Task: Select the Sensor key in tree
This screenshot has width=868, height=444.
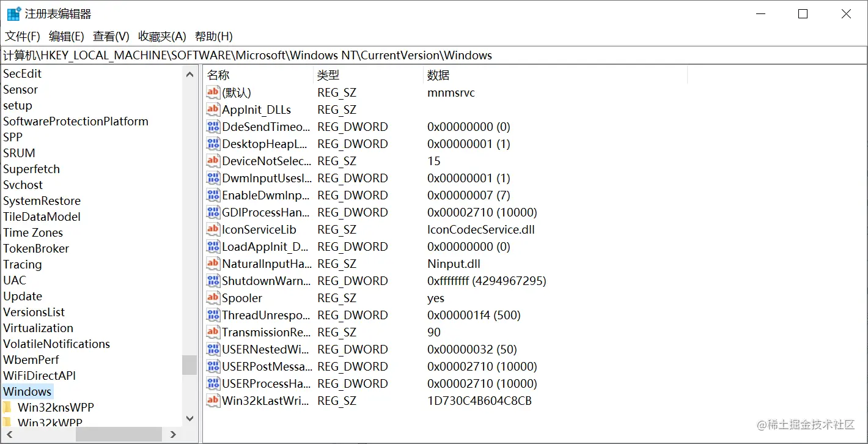Action: tap(21, 89)
